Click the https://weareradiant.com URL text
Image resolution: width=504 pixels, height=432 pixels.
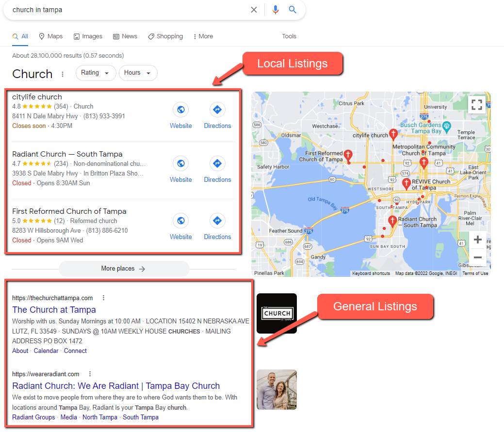click(x=46, y=374)
